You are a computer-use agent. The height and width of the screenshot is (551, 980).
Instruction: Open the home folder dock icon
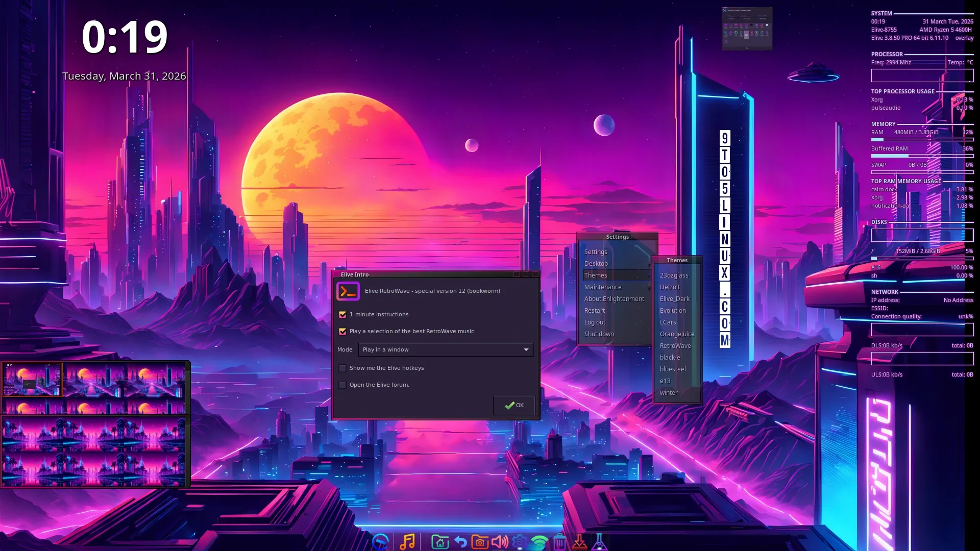pos(440,541)
